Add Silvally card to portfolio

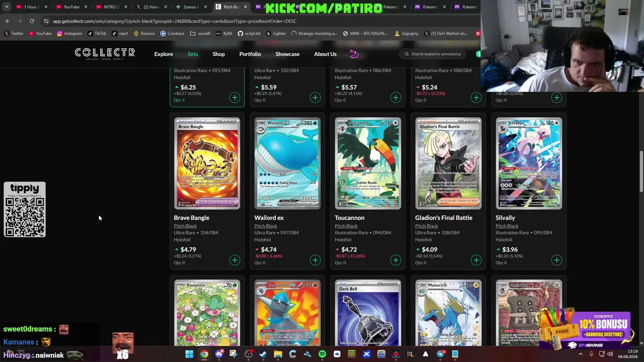click(x=556, y=260)
